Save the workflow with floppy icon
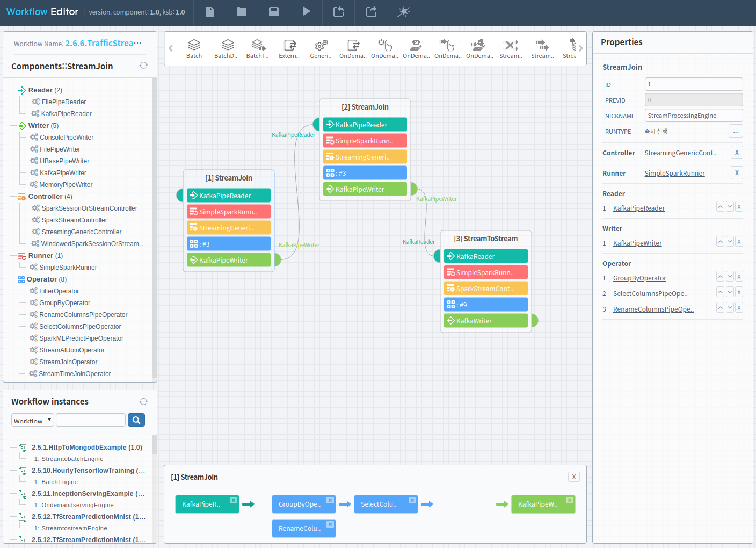This screenshot has height=548, width=756. [274, 12]
